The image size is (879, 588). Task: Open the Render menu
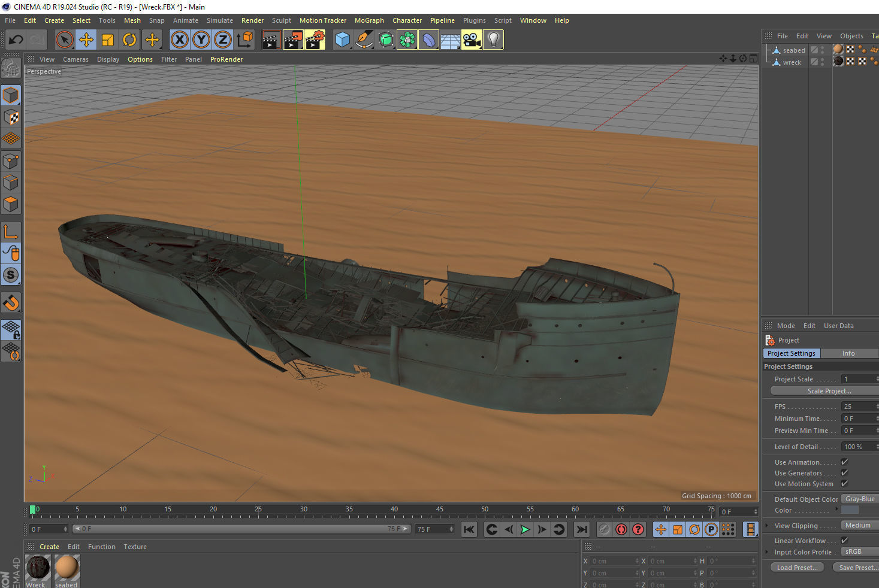coord(252,20)
